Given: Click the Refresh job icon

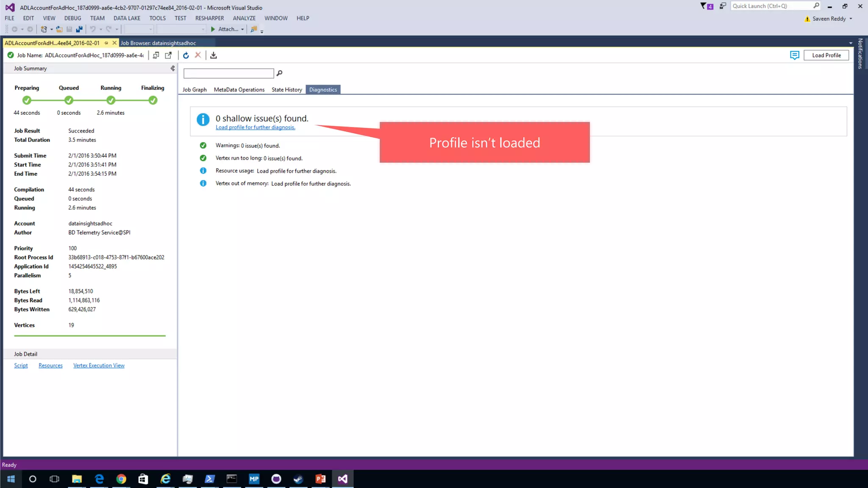Looking at the screenshot, I should coord(186,55).
